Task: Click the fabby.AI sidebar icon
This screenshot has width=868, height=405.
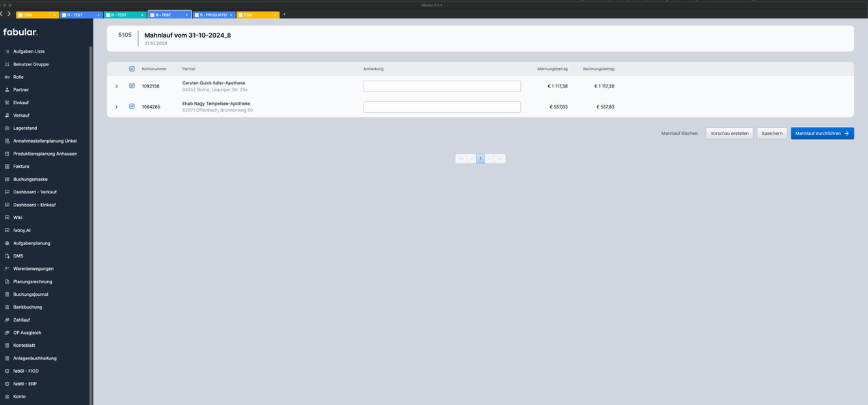Action: pos(7,230)
